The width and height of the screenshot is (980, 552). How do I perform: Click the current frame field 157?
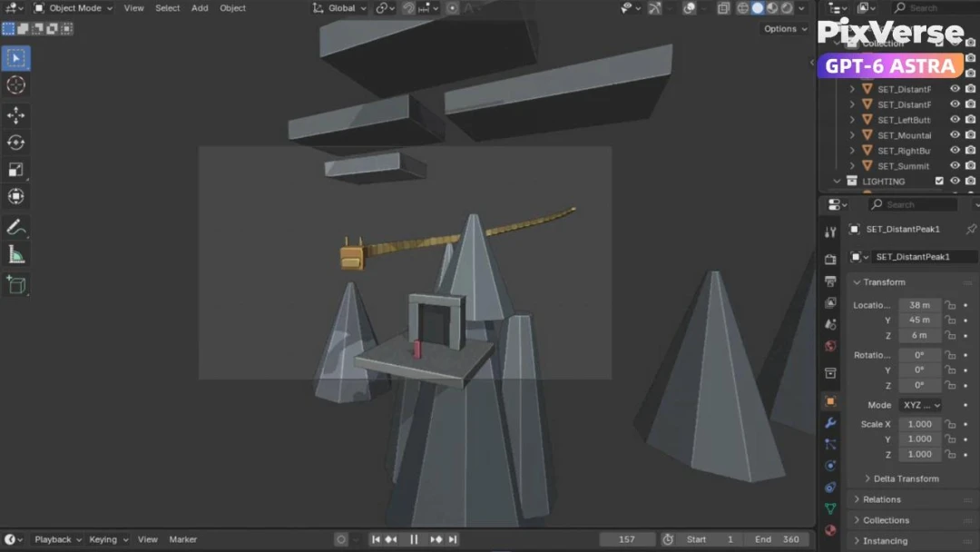click(x=627, y=539)
